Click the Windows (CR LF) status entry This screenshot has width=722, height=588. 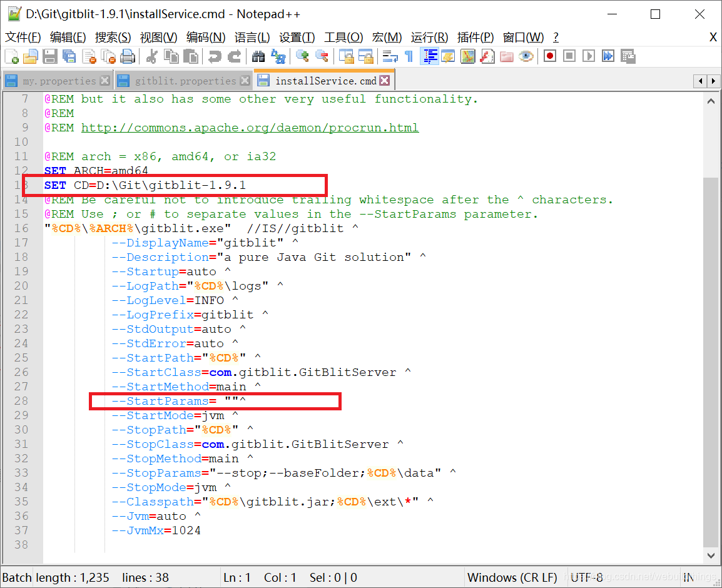[x=512, y=577]
